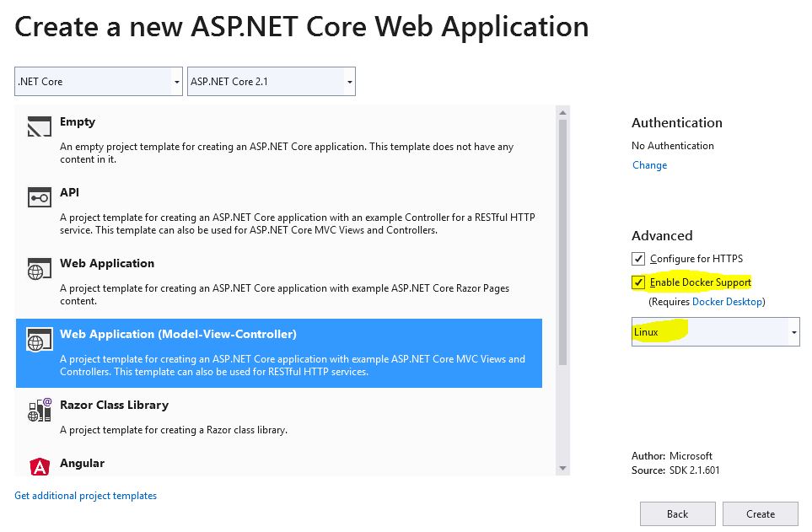Click Get additional project templates

tap(85, 496)
